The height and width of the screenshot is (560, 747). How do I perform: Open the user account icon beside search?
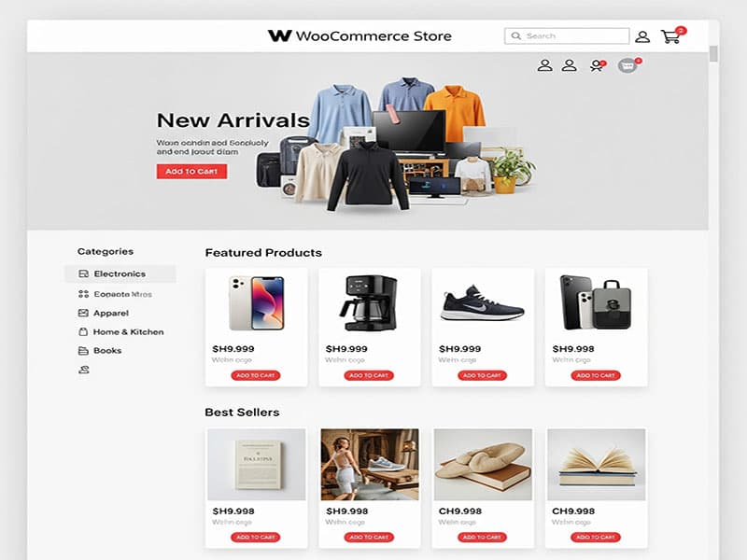tap(642, 36)
